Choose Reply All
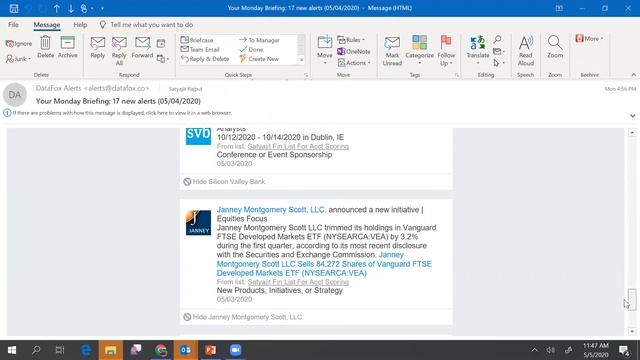This screenshot has height=360, width=640. 119,51
